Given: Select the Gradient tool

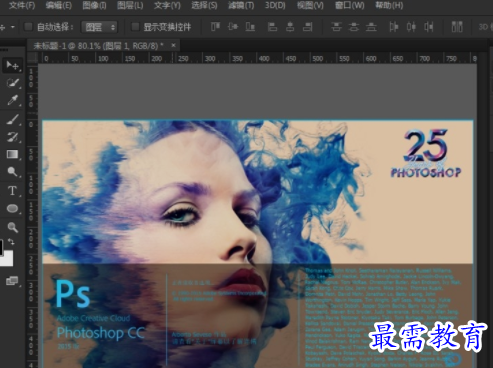Looking at the screenshot, I should point(12,154).
